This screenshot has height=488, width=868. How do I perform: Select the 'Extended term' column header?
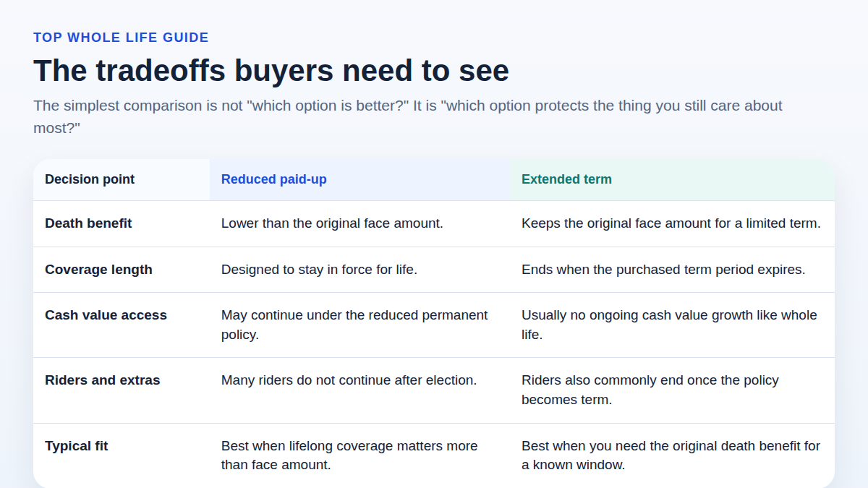[x=672, y=179]
